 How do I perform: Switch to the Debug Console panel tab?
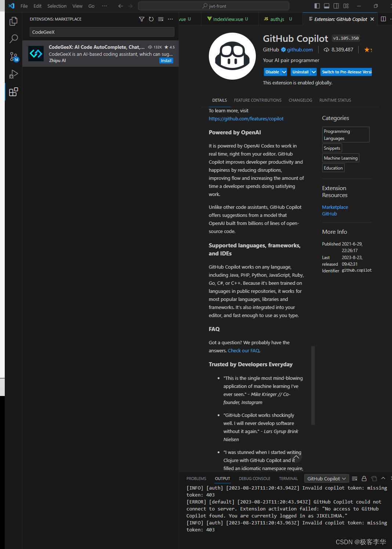(x=254, y=479)
